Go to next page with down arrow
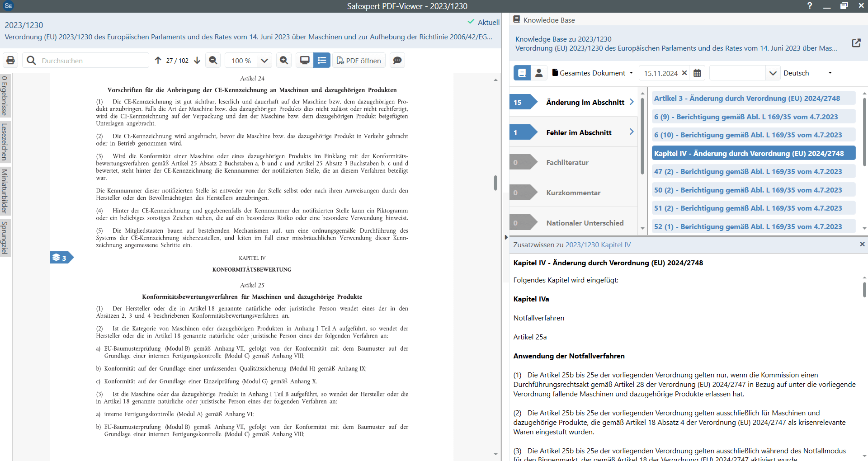Screen dimensions: 868x461 click(197, 61)
